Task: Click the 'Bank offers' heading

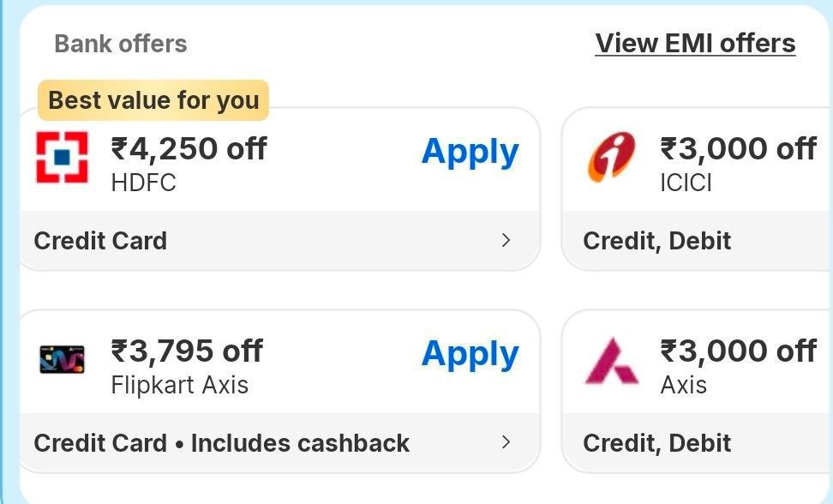Action: pos(120,44)
